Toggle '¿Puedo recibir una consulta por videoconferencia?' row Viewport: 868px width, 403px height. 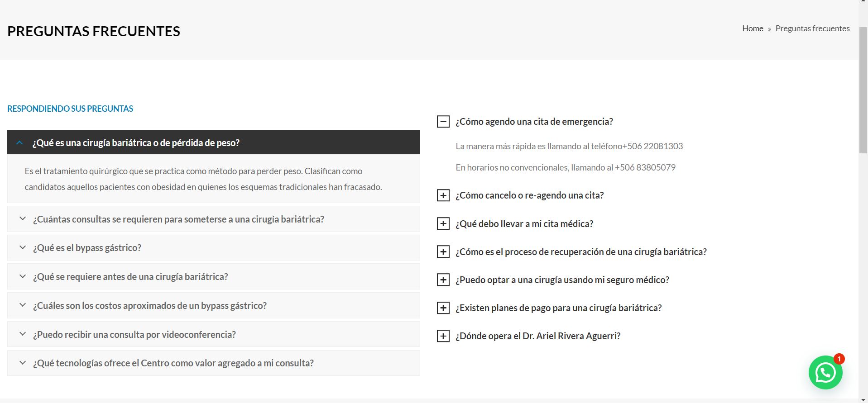click(x=214, y=334)
